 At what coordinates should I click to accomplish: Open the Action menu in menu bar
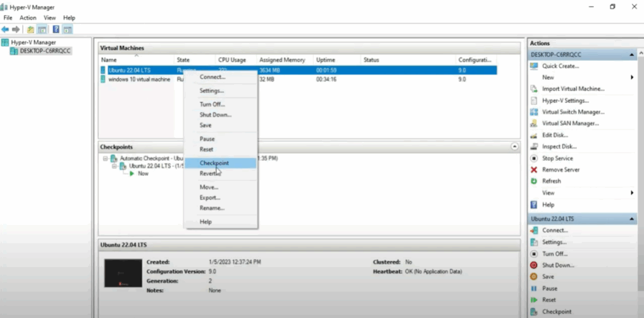[x=28, y=18]
